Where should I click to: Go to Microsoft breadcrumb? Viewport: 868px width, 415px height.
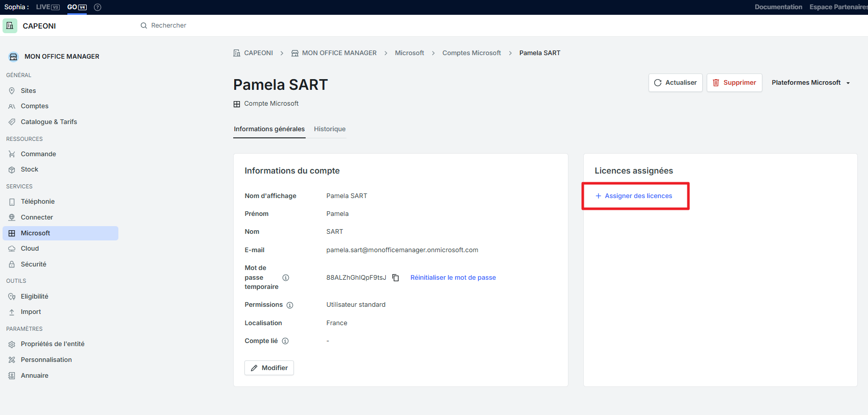[x=409, y=53]
